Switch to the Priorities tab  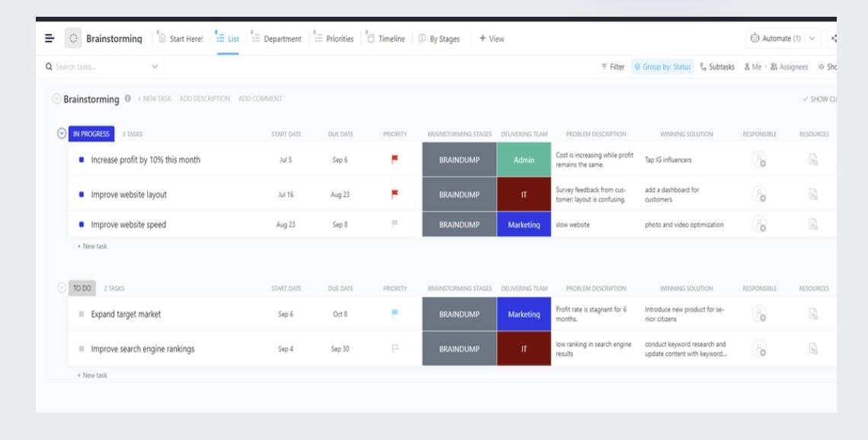(x=334, y=39)
